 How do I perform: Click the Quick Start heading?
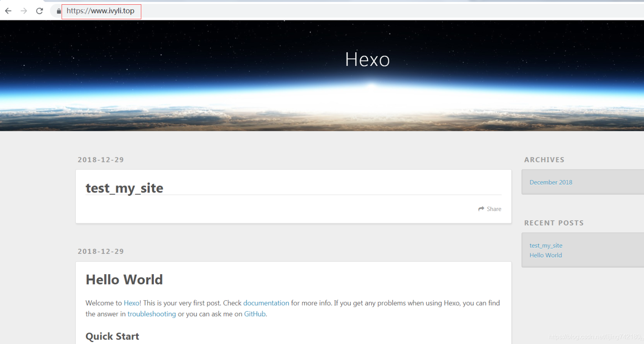(112, 337)
